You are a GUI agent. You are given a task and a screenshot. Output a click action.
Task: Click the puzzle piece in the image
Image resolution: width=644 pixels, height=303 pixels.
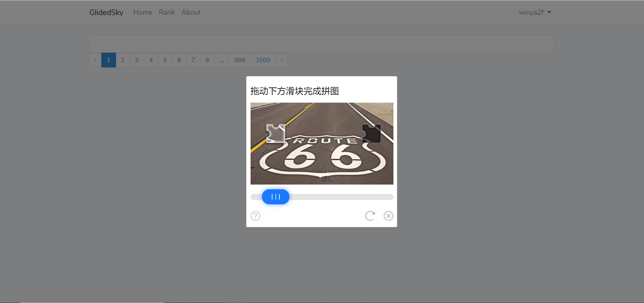(x=275, y=133)
